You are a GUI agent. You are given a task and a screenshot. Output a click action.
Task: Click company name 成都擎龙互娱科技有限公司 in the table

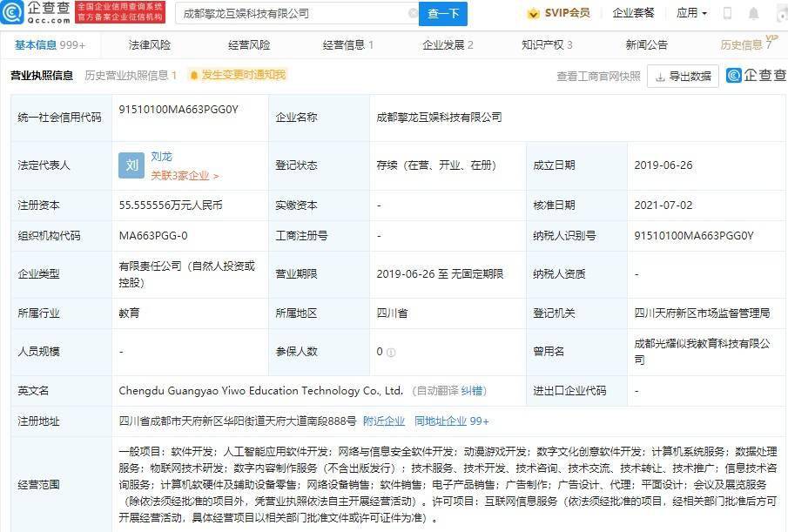439,117
